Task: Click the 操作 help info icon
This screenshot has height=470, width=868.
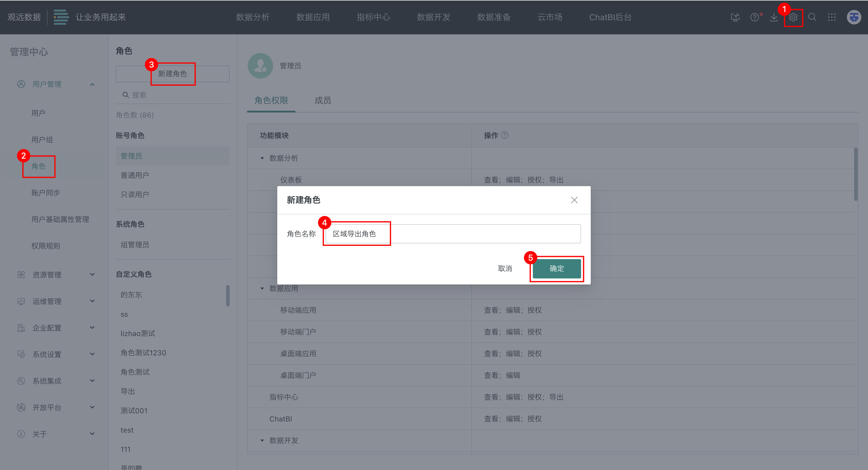Action: (505, 135)
